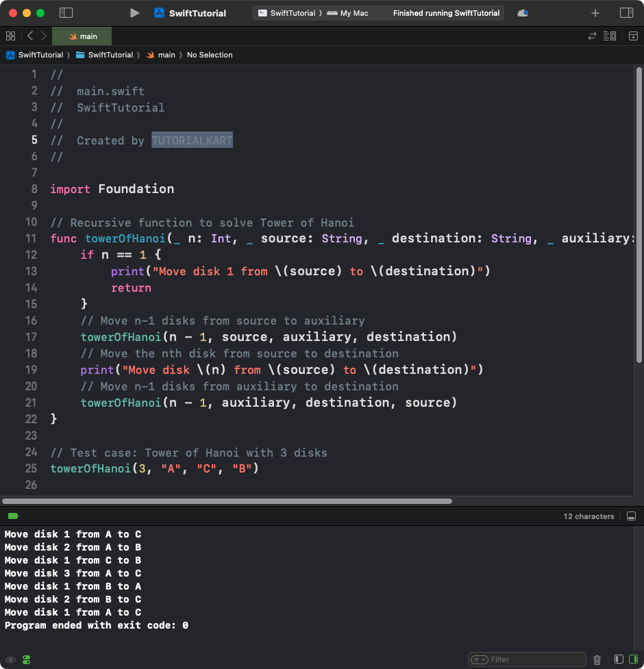Image resolution: width=644 pixels, height=669 pixels.
Task: Open the SwiftTutorial project breadcrumb
Action: [x=35, y=55]
